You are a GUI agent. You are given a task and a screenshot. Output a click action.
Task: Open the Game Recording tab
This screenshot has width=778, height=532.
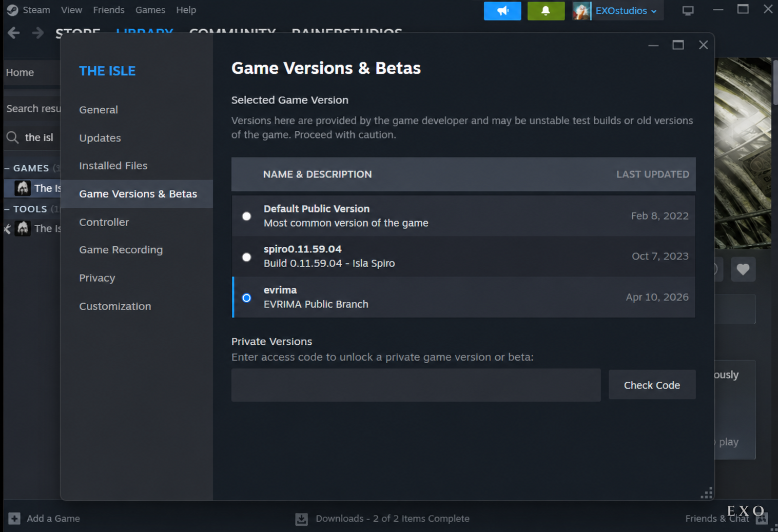tap(137, 250)
